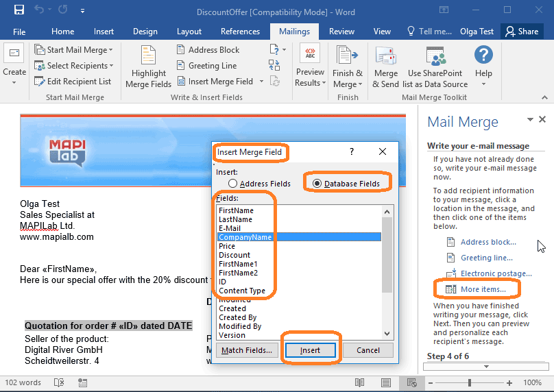Open the Rules icon in ribbon
Image resolution: width=554 pixels, height=392 pixels.
click(x=274, y=49)
